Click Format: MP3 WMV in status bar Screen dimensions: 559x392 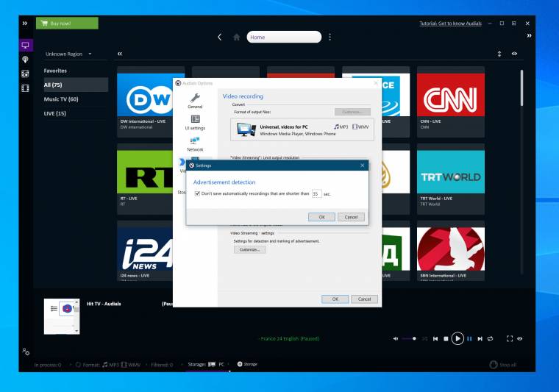[108, 365]
